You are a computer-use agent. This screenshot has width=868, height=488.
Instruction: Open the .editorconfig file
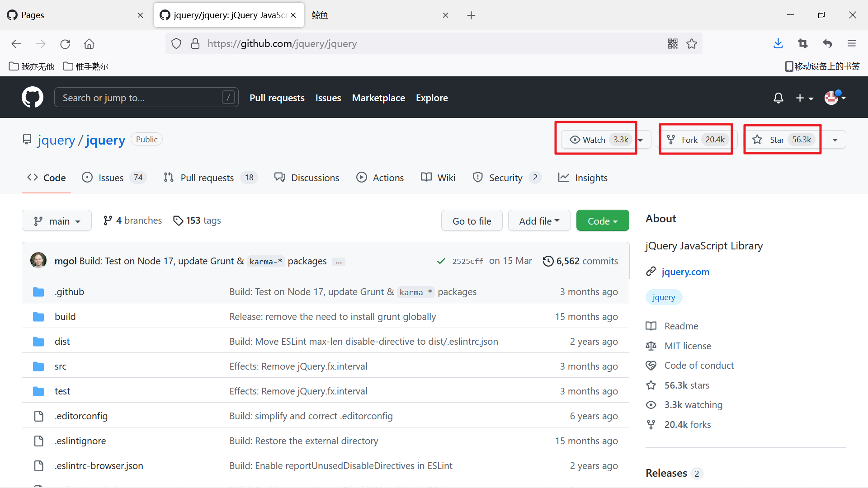pyautogui.click(x=81, y=416)
